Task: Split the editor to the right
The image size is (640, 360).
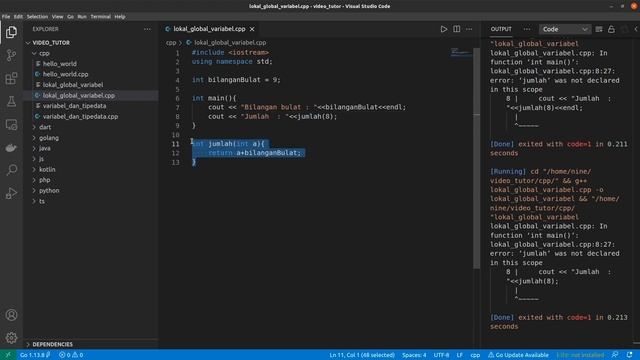Action: (x=457, y=29)
